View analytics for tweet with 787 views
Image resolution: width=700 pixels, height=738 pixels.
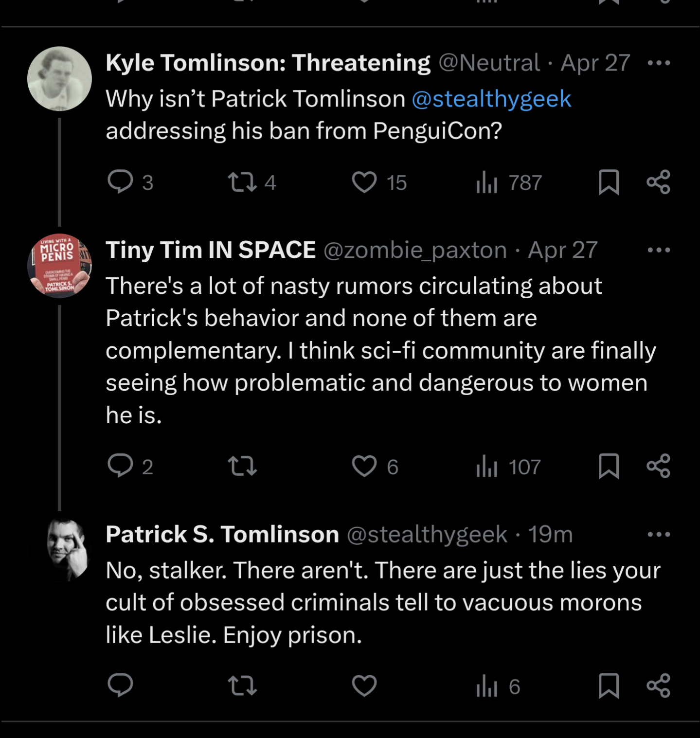[x=487, y=182]
